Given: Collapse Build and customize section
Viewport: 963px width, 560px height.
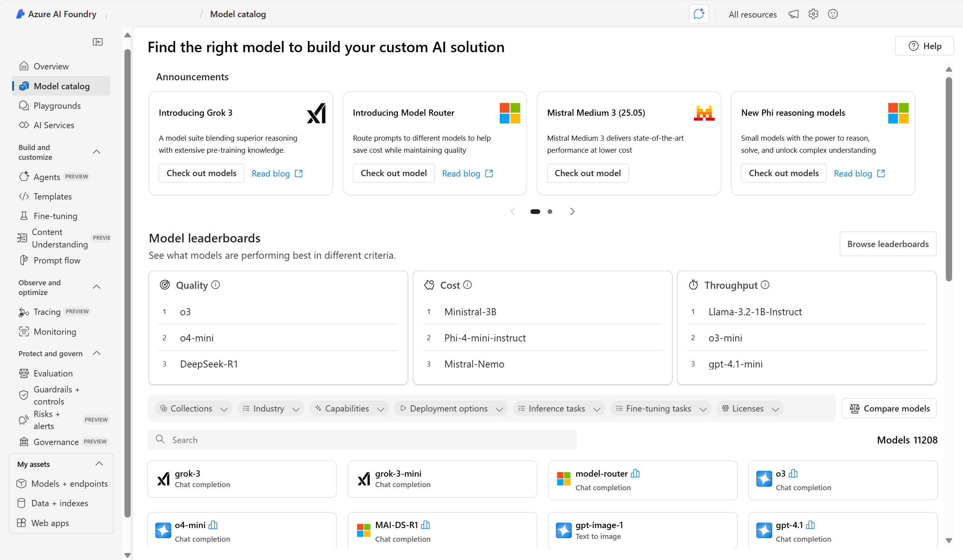Looking at the screenshot, I should coord(97,152).
